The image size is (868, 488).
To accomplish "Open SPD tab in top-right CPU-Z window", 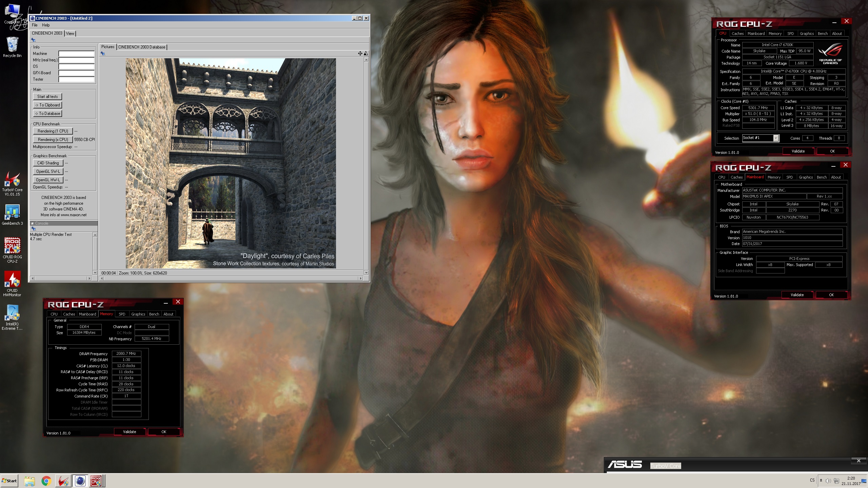I will (790, 34).
